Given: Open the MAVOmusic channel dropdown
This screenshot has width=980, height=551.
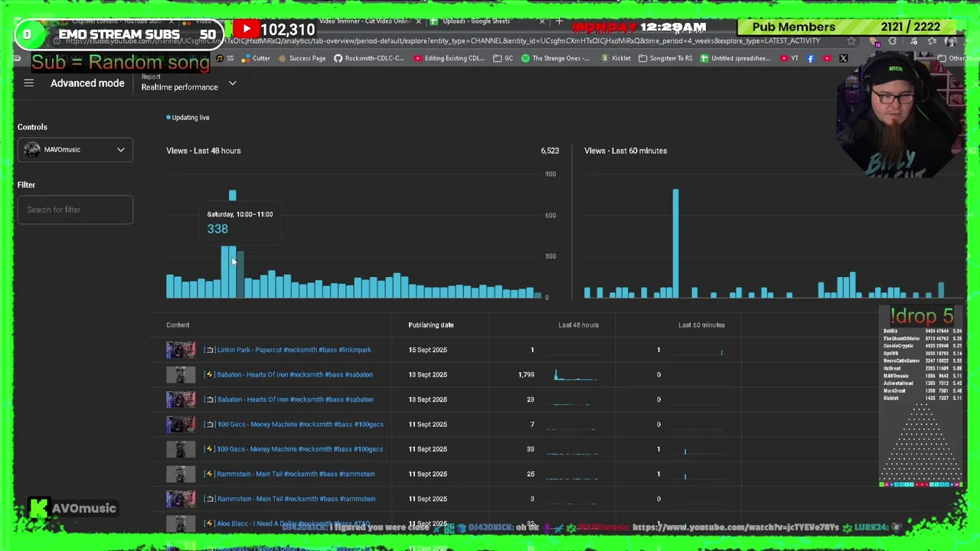Looking at the screenshot, I should 75,149.
